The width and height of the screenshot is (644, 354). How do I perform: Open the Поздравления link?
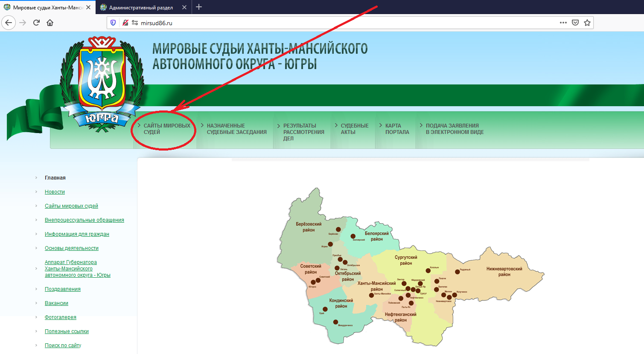click(x=63, y=289)
